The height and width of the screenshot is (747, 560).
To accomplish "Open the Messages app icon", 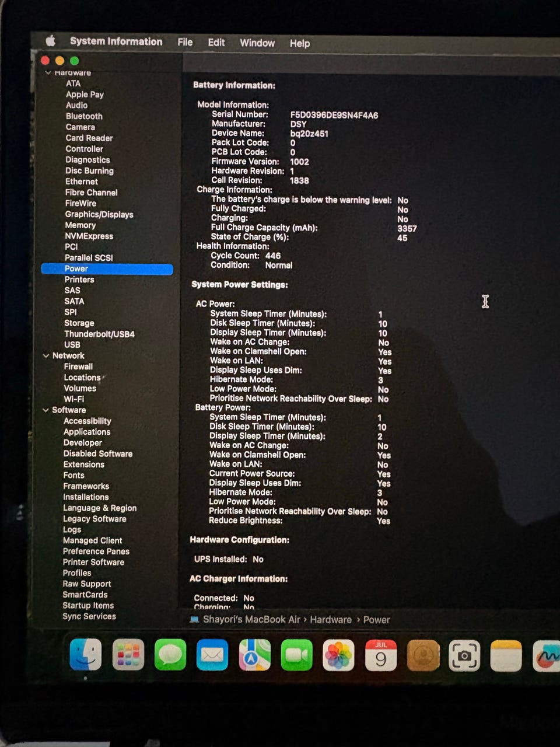I will [x=170, y=654].
